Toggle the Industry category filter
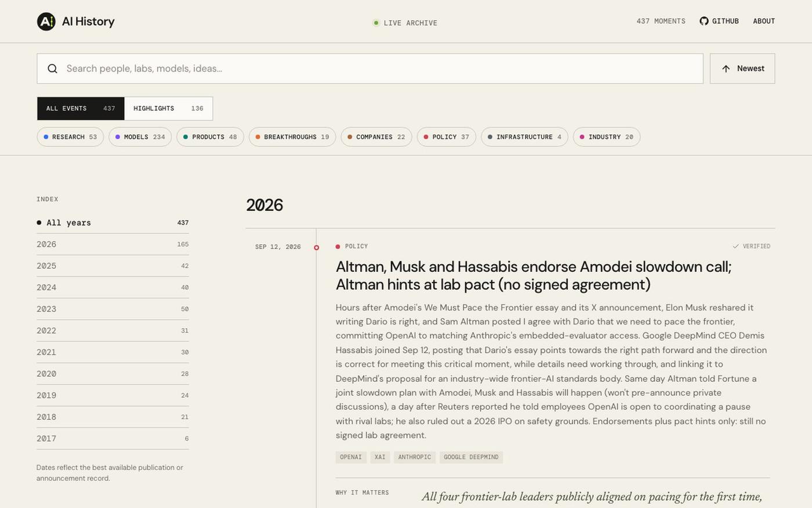The width and height of the screenshot is (812, 508). point(607,137)
